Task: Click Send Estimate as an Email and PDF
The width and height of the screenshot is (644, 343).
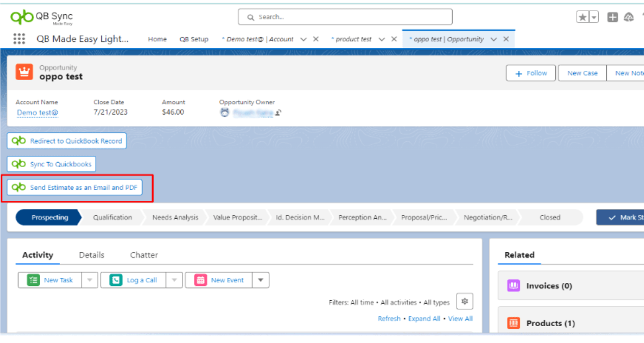Action: (x=74, y=188)
